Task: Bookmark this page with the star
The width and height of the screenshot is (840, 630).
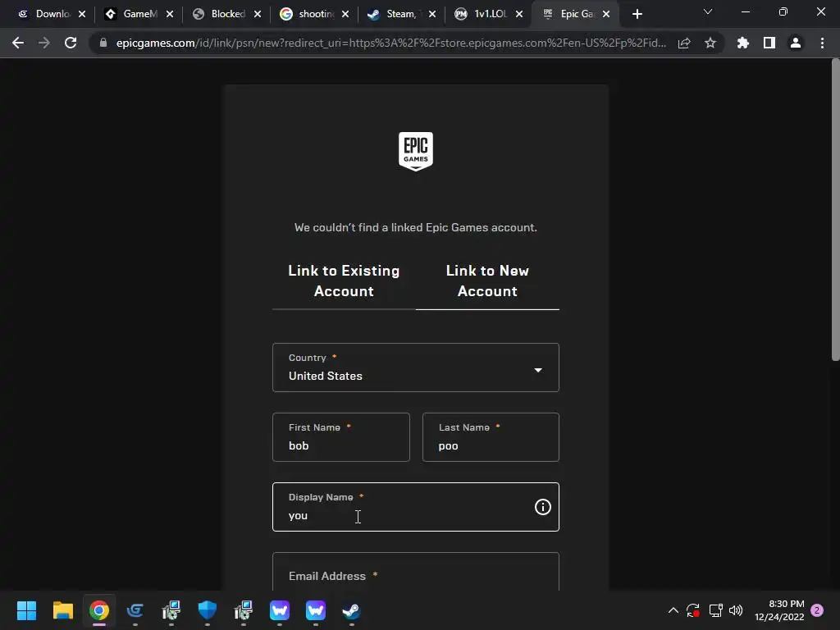Action: point(710,43)
